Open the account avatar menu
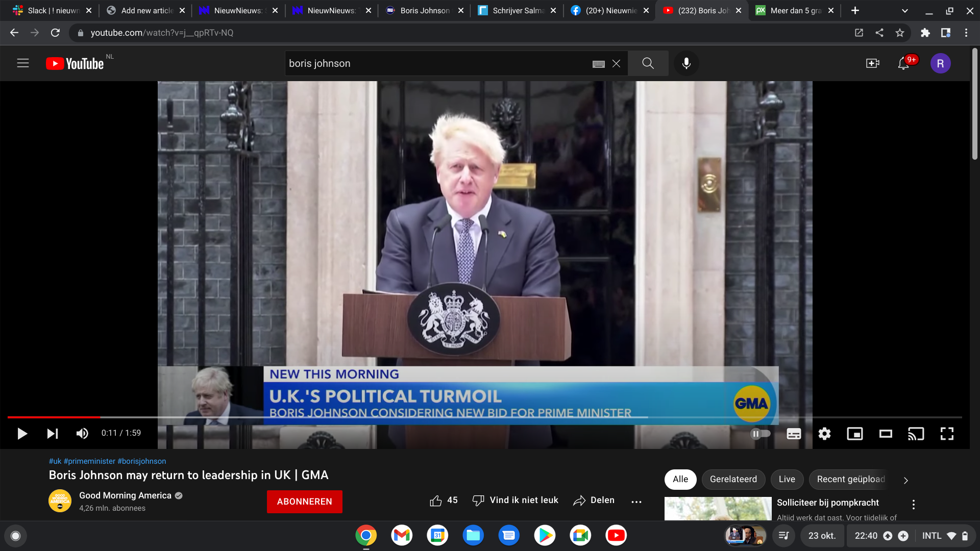Viewport: 980px width, 551px height. (x=941, y=63)
